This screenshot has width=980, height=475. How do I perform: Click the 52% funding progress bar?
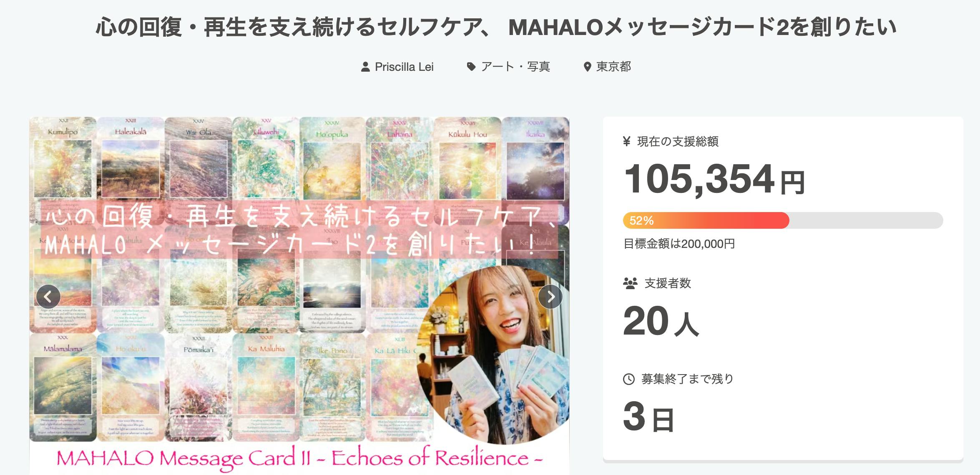783,220
